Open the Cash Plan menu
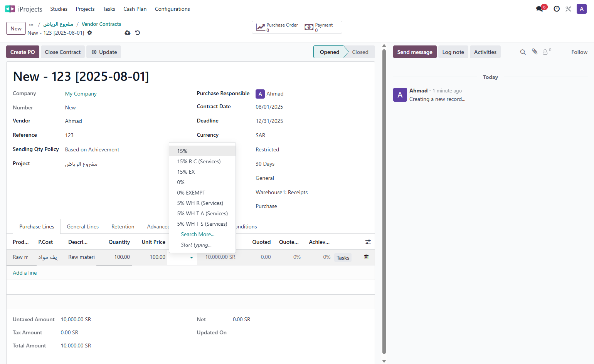Screen dimensions: 594x364 (x=135, y=9)
